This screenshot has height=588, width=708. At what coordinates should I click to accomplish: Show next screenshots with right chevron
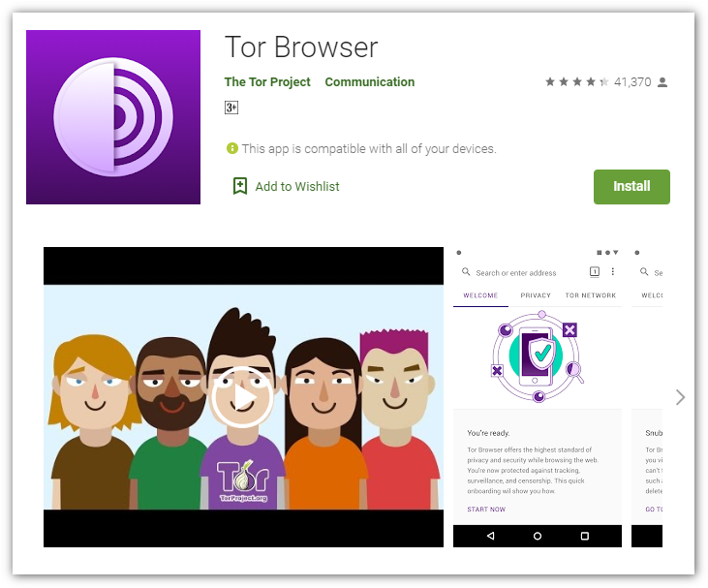[681, 397]
